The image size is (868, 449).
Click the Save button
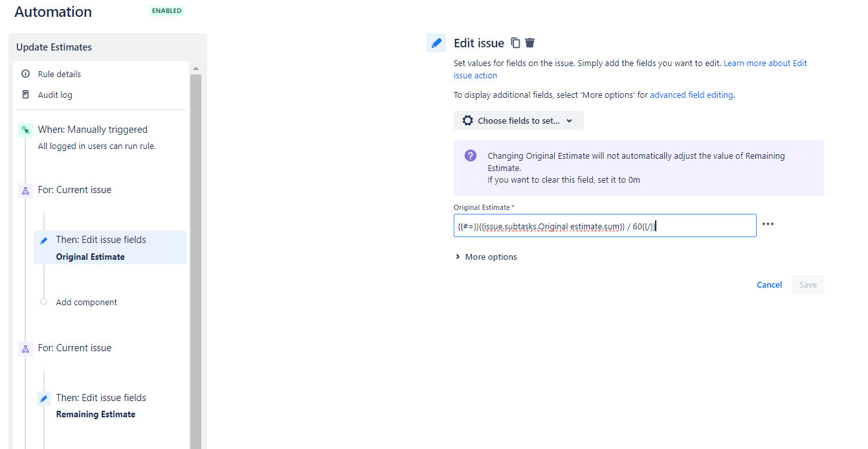(x=807, y=284)
